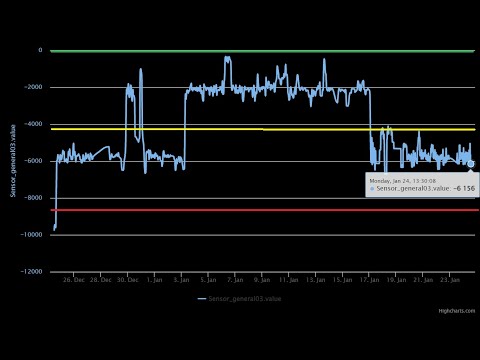480x360 pixels.
Task: Click the x-axis label 28. Dec
Action: [x=101, y=280]
